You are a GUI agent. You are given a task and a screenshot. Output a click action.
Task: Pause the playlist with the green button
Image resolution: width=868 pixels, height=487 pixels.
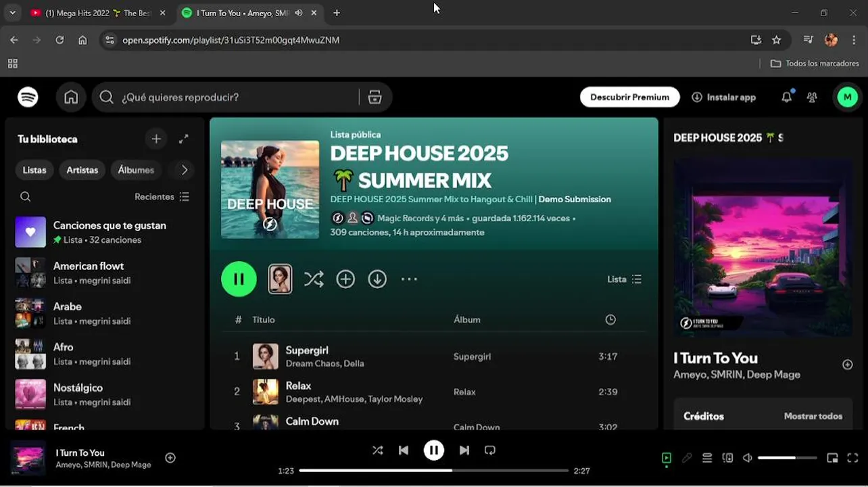tap(239, 279)
